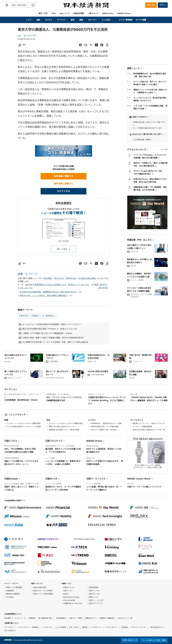Click フォローする beneath the article headline
The image size is (172, 644).
[30, 36]
